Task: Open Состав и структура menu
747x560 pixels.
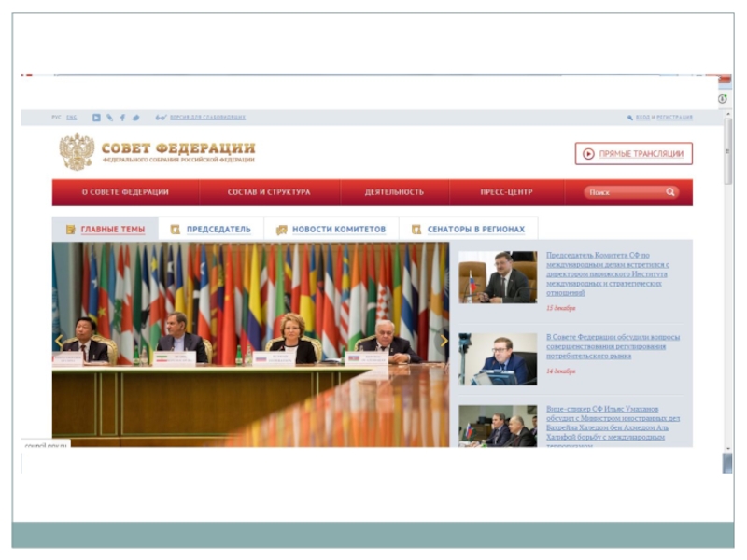Action: click(269, 192)
